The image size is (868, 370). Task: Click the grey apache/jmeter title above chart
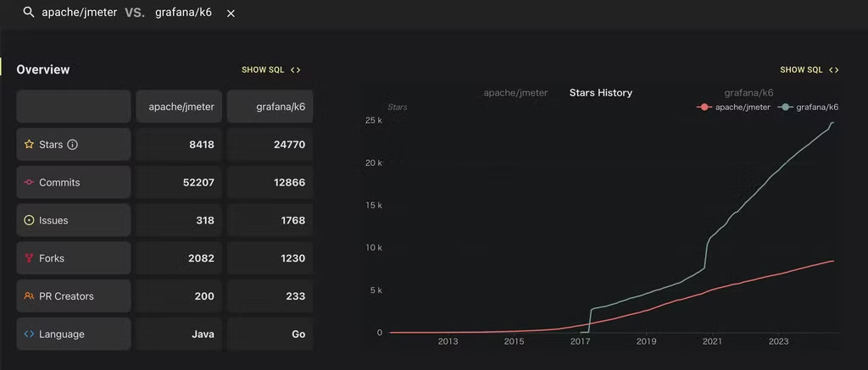click(x=515, y=93)
